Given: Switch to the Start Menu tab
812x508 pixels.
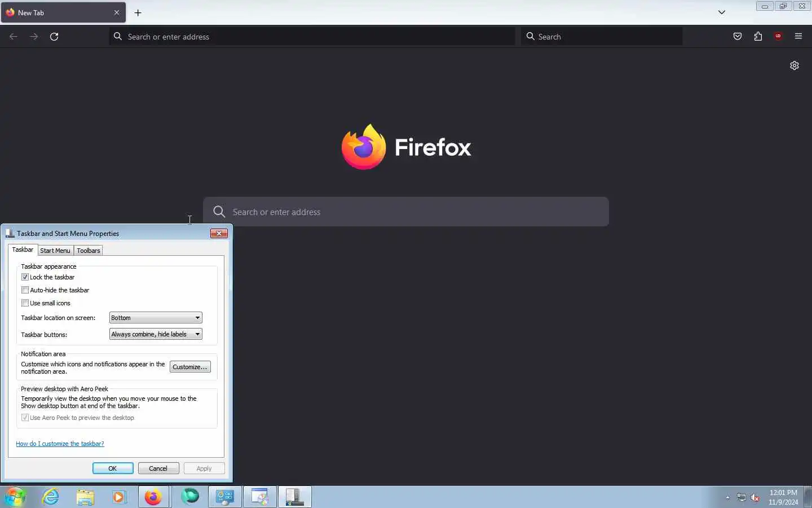Looking at the screenshot, I should point(55,251).
